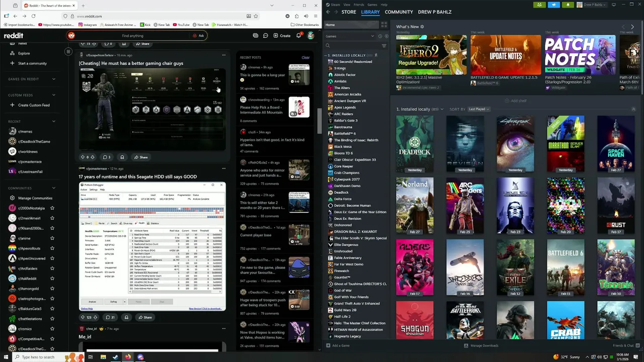Favorite r/anime with star toggle

[x=52, y=238]
